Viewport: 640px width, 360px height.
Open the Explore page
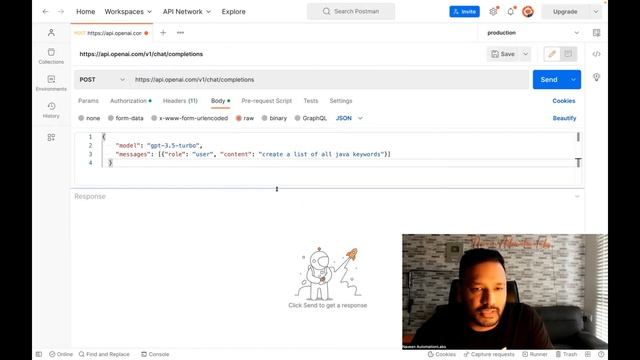[233, 11]
